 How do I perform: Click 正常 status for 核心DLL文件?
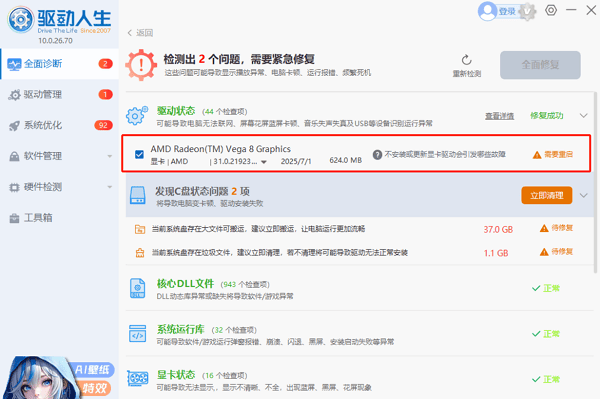(546, 288)
